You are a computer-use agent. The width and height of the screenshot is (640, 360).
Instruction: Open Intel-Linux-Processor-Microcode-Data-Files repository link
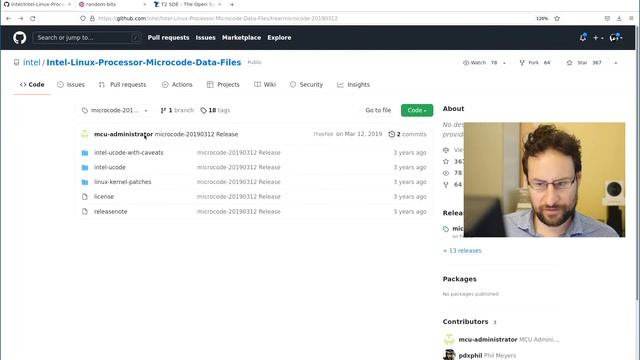click(144, 62)
